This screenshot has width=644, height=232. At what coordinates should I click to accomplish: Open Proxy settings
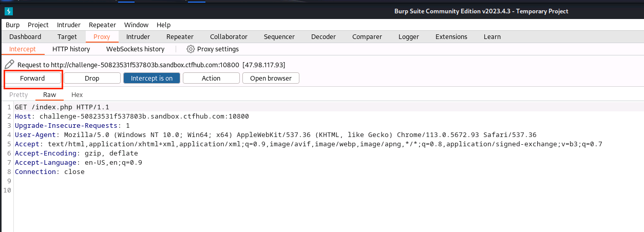[213, 49]
